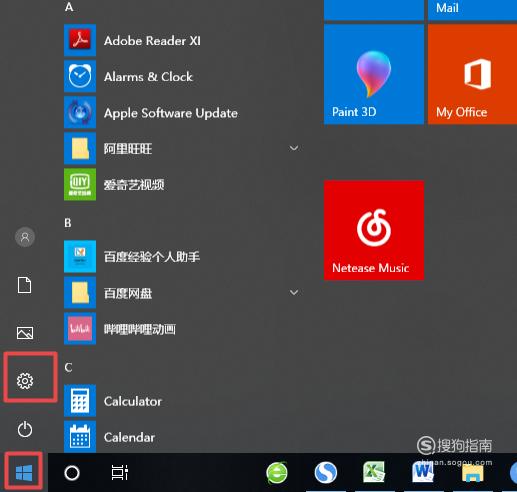Jump to letter C section header
The width and height of the screenshot is (517, 492).
[68, 367]
